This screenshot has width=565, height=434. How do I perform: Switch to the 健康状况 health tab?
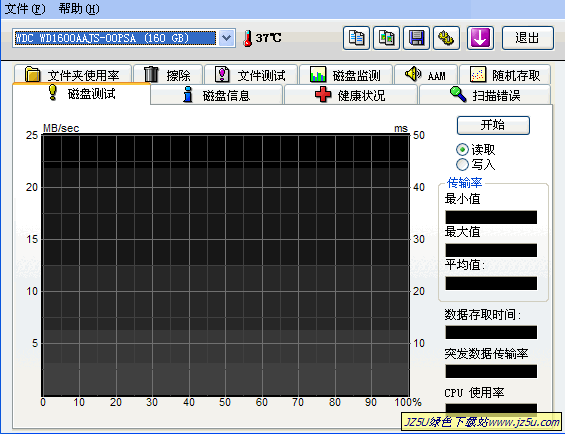click(x=350, y=95)
